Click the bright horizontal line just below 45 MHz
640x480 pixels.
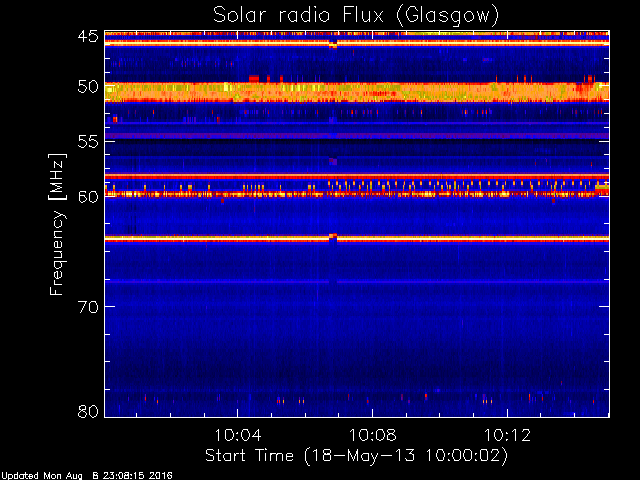[x=357, y=43]
